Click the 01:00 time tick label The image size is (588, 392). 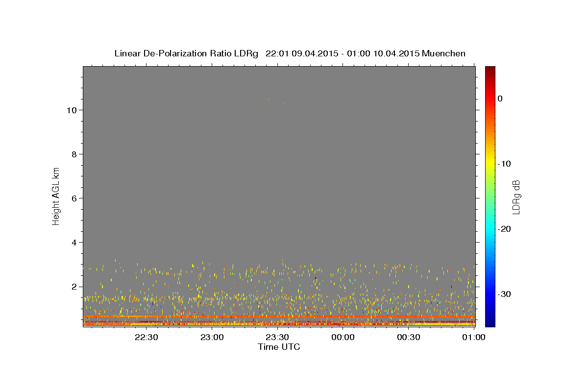tap(474, 337)
